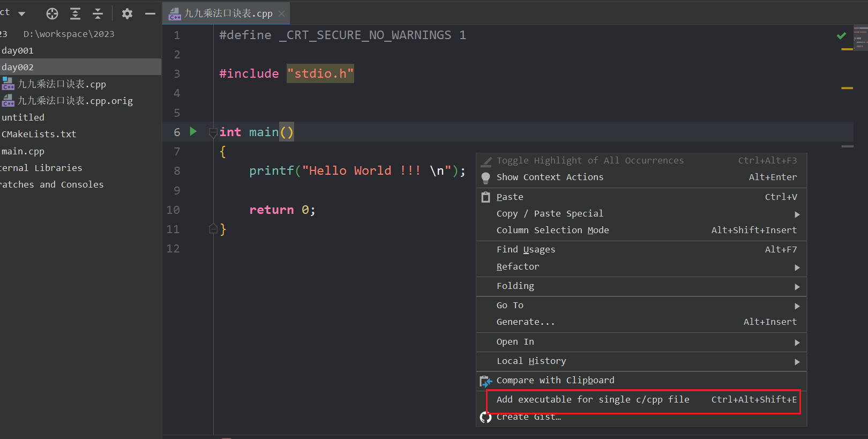Hide the project tool window with minus icon
Image resolution: width=868 pixels, height=439 pixels.
(x=150, y=14)
